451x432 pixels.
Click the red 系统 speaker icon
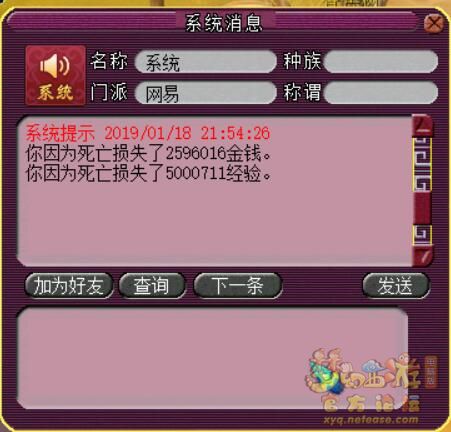pos(55,76)
